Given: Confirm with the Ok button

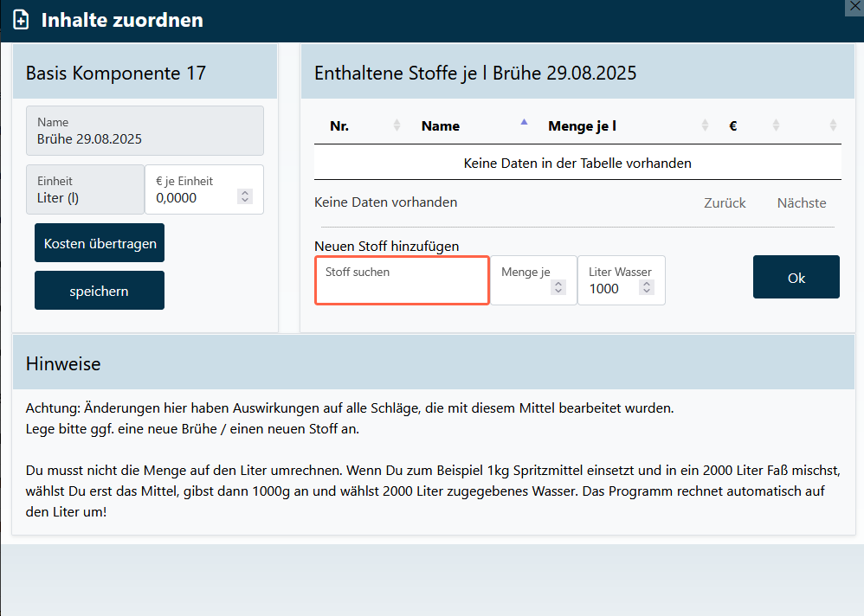Looking at the screenshot, I should tap(796, 277).
